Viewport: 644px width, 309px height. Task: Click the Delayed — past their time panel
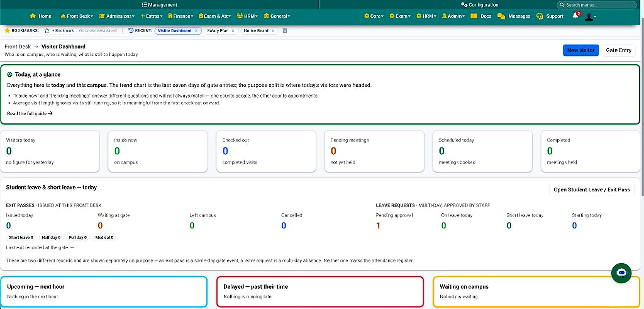pos(320,292)
